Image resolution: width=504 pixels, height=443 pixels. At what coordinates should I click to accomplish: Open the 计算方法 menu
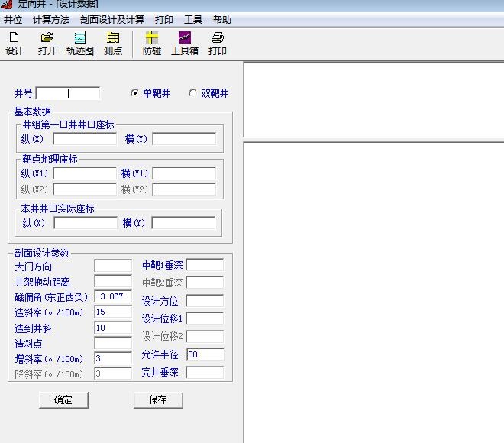(x=51, y=20)
